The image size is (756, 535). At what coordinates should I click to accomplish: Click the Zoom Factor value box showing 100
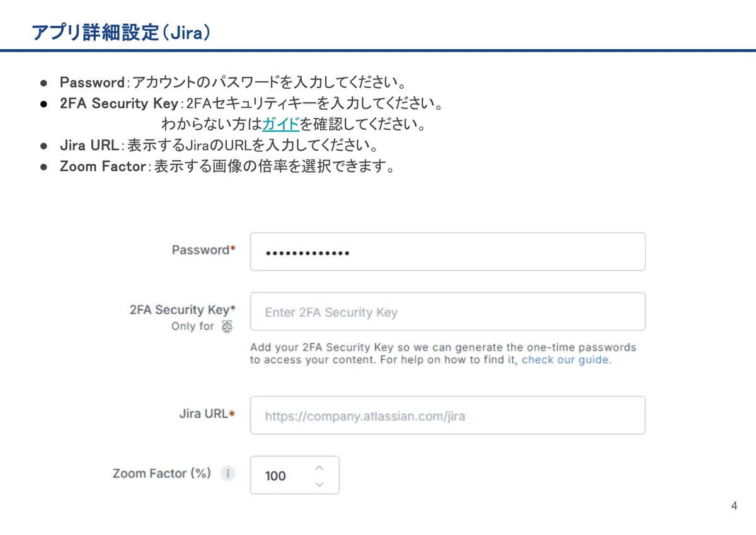pyautogui.click(x=294, y=475)
